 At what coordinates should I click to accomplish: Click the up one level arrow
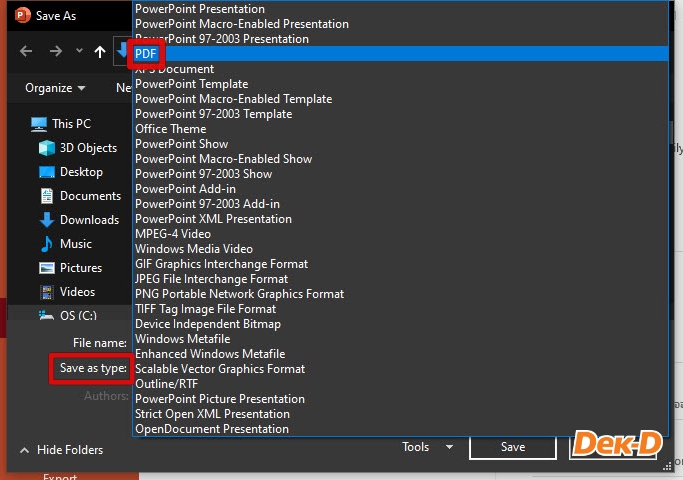point(100,51)
